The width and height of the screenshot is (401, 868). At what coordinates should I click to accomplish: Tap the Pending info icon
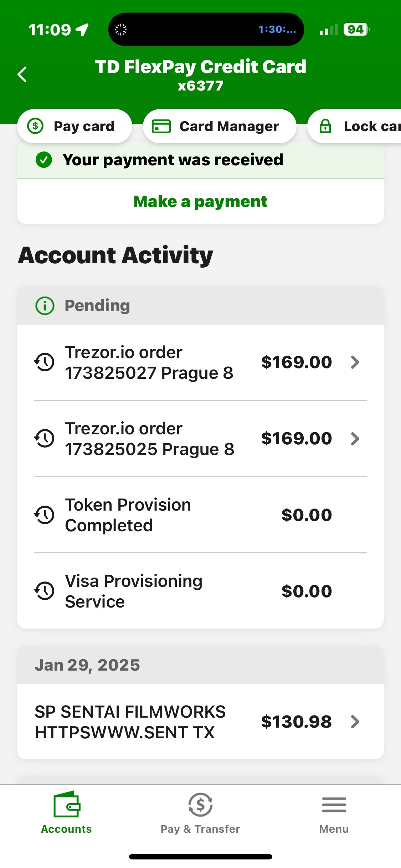point(45,306)
